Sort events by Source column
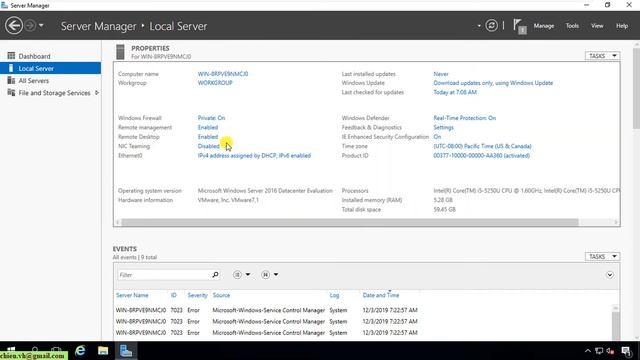 [221, 295]
